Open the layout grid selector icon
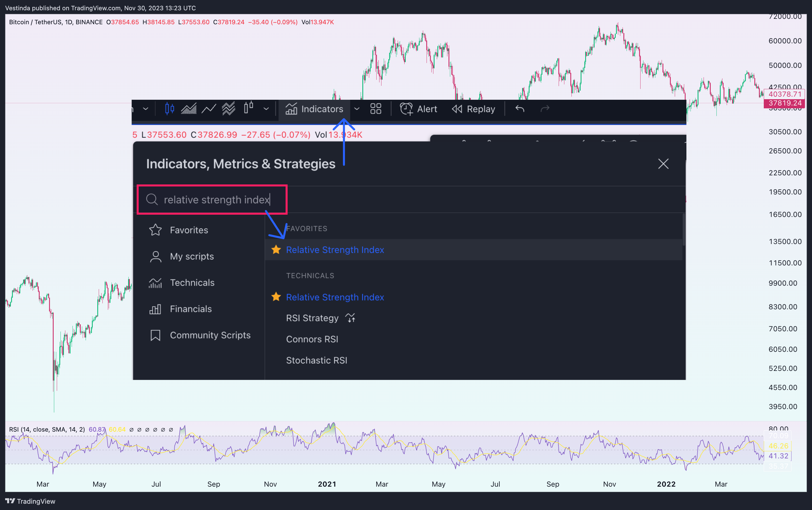This screenshot has height=510, width=812. 376,109
